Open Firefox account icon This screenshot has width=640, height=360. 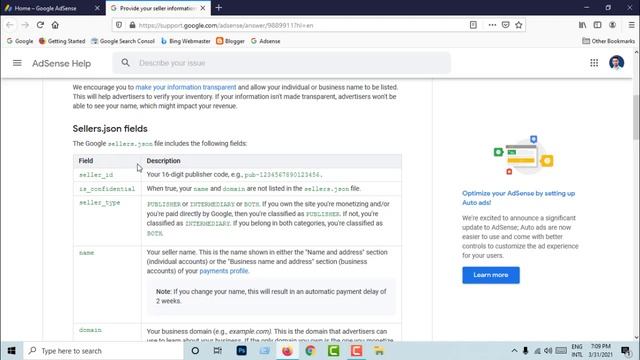(613, 25)
